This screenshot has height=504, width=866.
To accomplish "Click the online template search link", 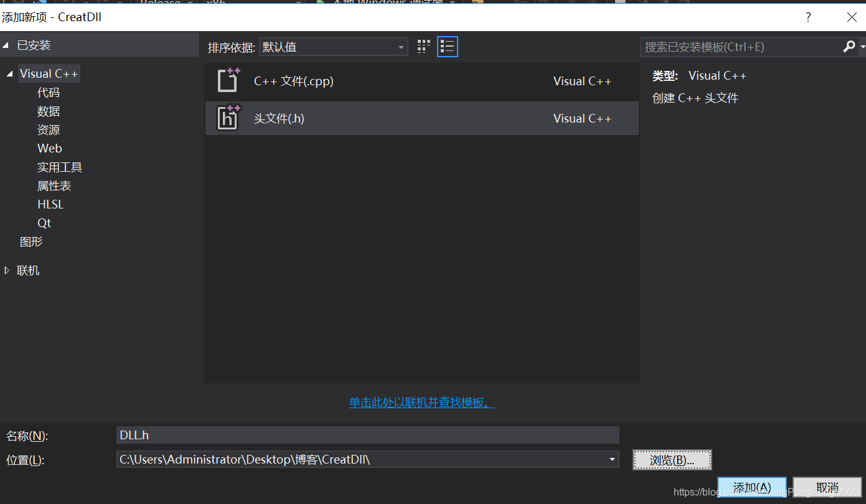I will [x=421, y=403].
